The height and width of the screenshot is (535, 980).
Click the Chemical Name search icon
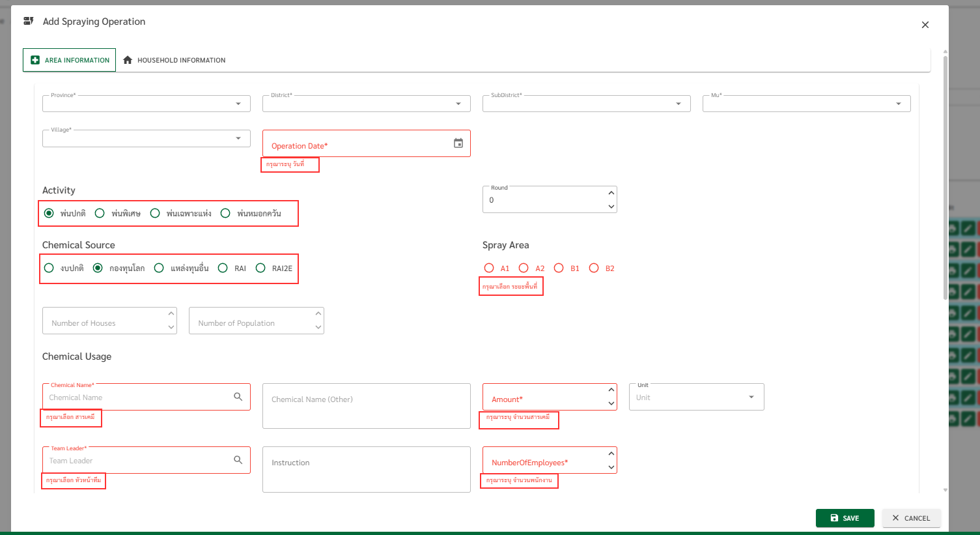pyautogui.click(x=238, y=397)
